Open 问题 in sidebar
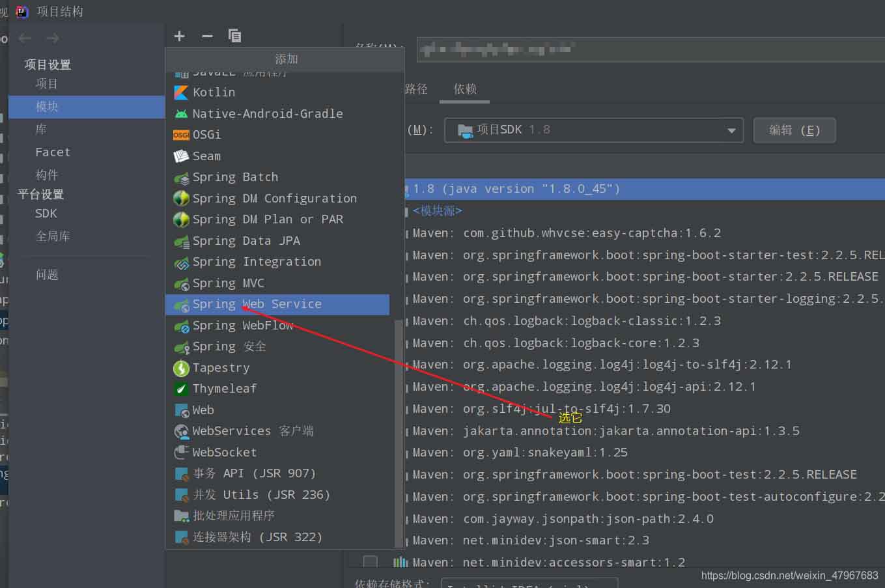885x588 pixels. (x=47, y=274)
